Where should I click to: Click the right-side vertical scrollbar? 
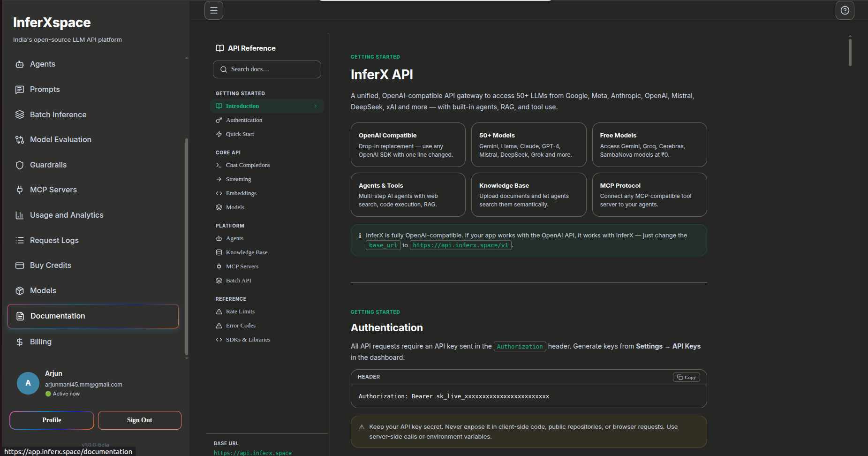(x=849, y=53)
